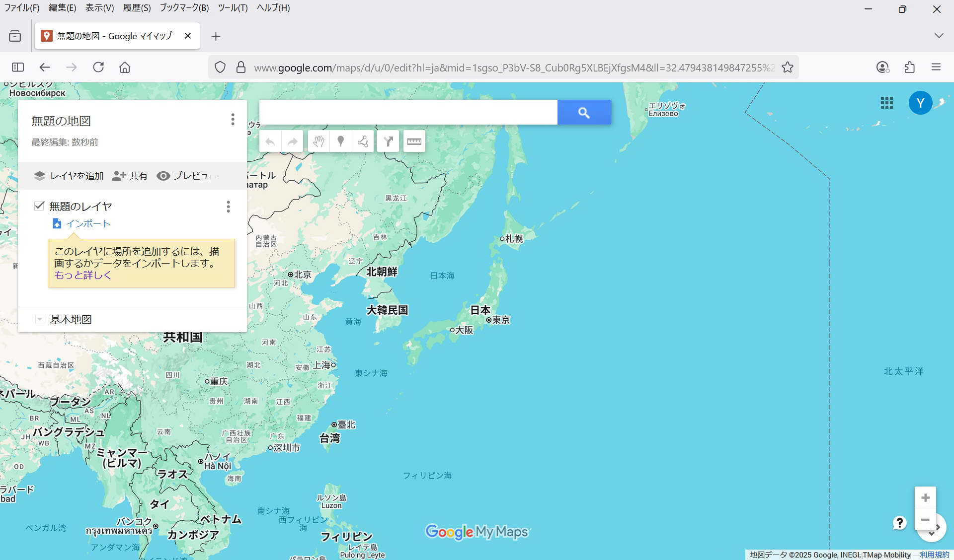Expand the 基本地図 base map dropdown
The height and width of the screenshot is (560, 954).
coord(40,320)
